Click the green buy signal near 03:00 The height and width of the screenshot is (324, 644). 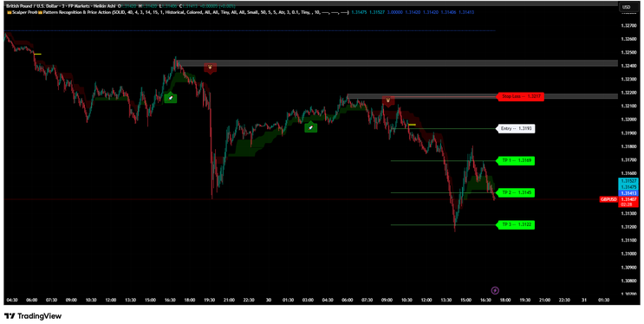click(311, 127)
